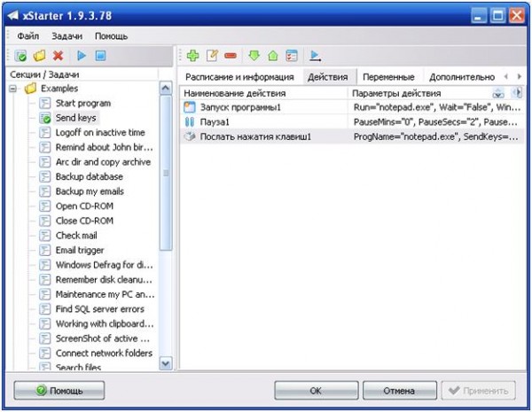Run selected task with blue play icon
The width and height of the screenshot is (532, 412).
[82, 55]
